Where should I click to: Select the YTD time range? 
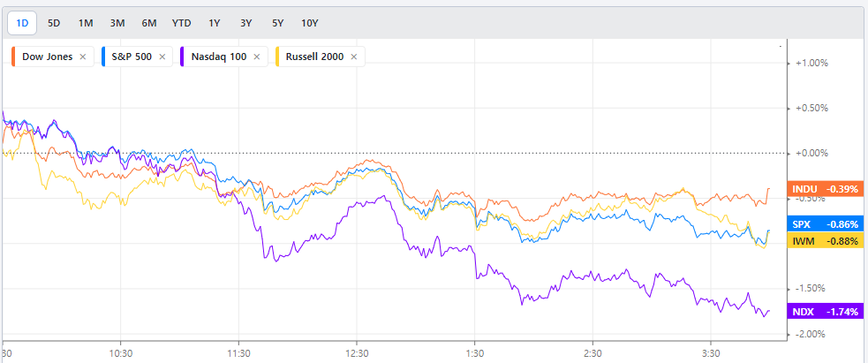pyautogui.click(x=181, y=22)
